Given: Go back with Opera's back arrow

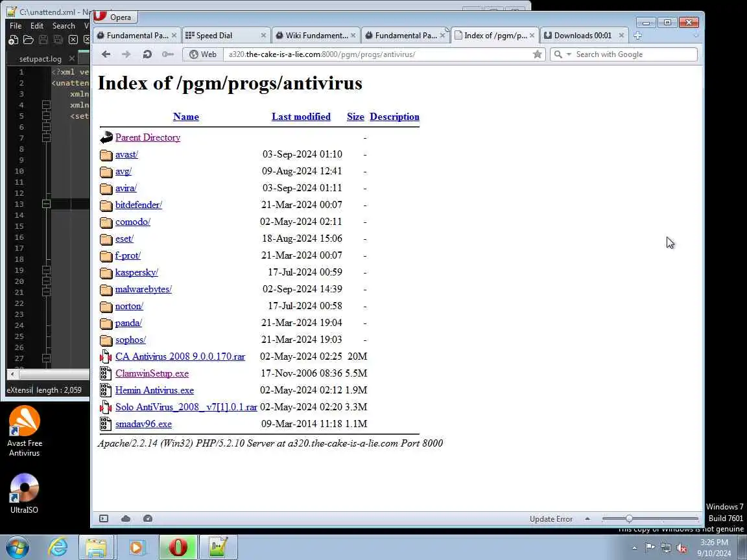Looking at the screenshot, I should point(106,54).
